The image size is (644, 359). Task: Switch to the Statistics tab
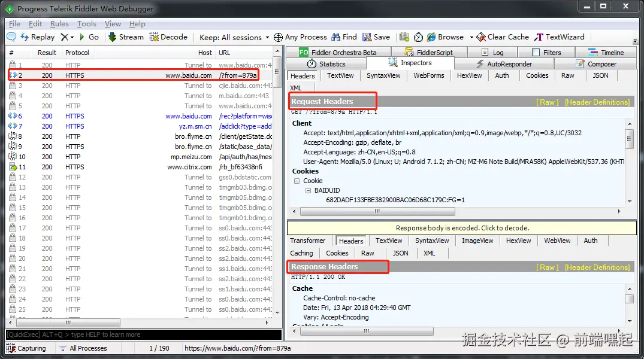coord(326,64)
